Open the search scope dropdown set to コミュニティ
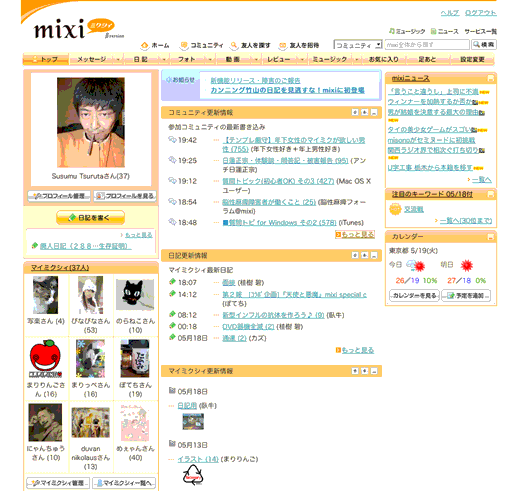The image size is (518, 491). [x=358, y=45]
